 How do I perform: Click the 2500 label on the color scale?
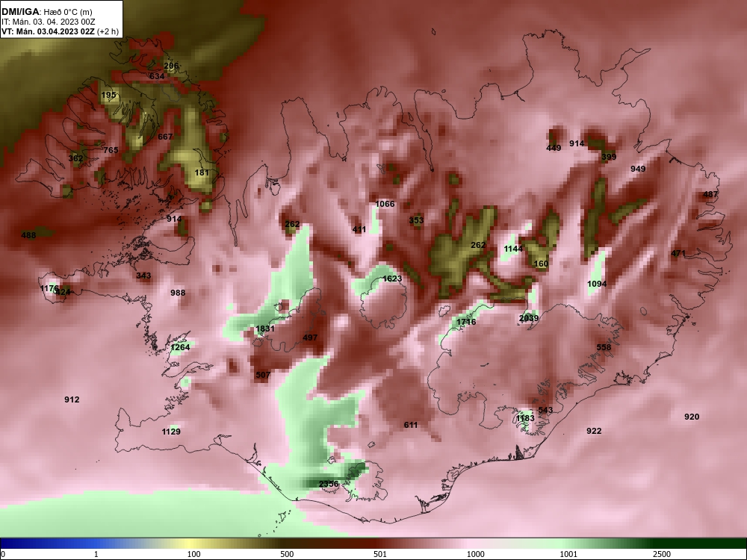click(x=662, y=554)
